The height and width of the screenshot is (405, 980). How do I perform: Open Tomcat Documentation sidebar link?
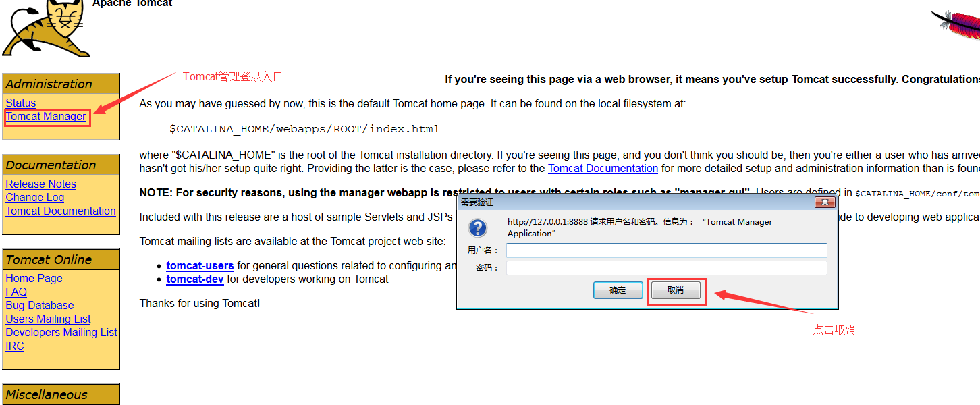61,211
